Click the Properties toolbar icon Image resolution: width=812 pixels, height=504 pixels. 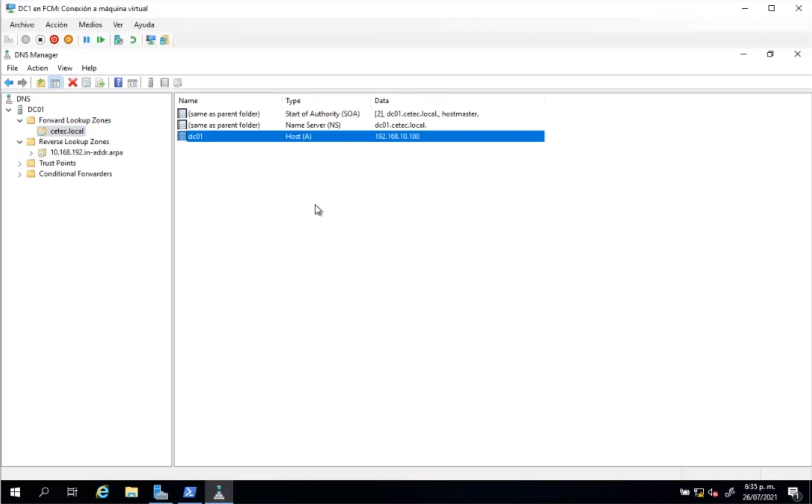click(x=86, y=82)
